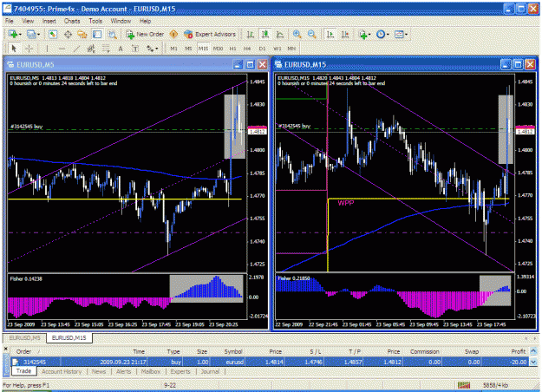This screenshot has height=392, width=542.
Task: Open the Strategy Tester
Action: tap(112, 34)
